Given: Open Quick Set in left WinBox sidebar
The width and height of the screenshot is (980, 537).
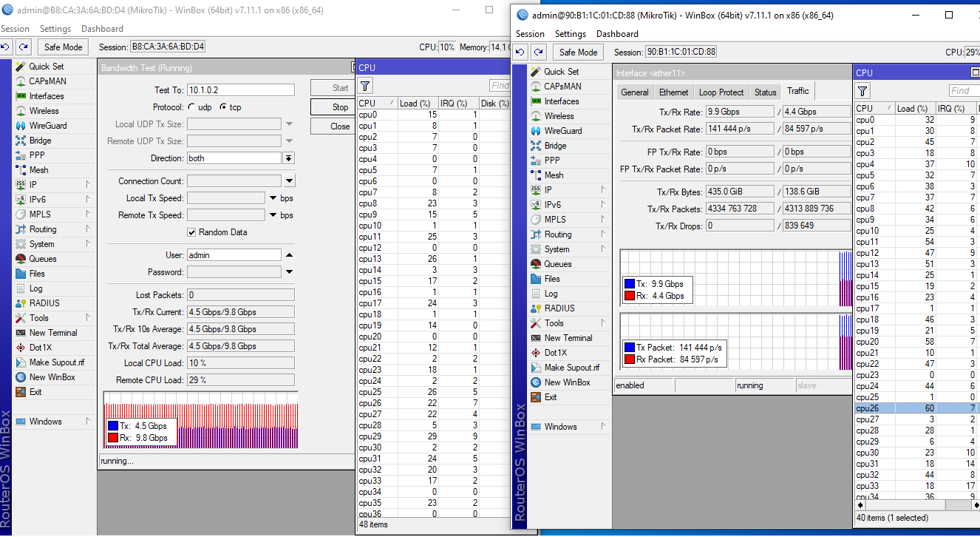Looking at the screenshot, I should (x=47, y=67).
